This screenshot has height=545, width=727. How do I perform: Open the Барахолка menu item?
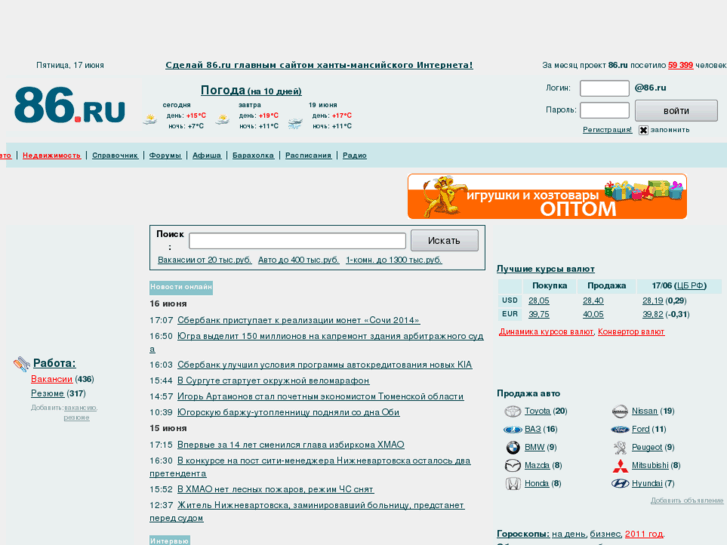(253, 155)
